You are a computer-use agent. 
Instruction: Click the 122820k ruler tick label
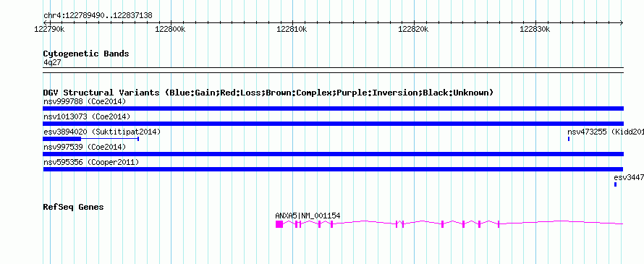413,29
